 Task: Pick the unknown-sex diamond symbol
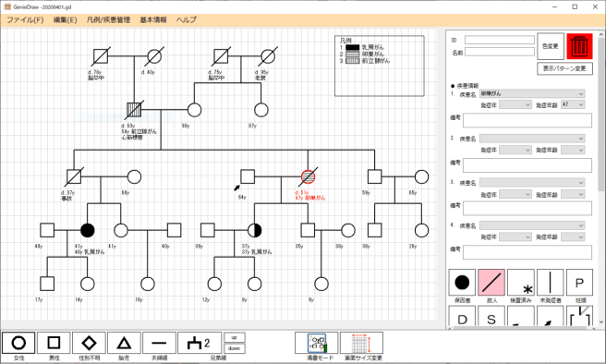tap(89, 343)
